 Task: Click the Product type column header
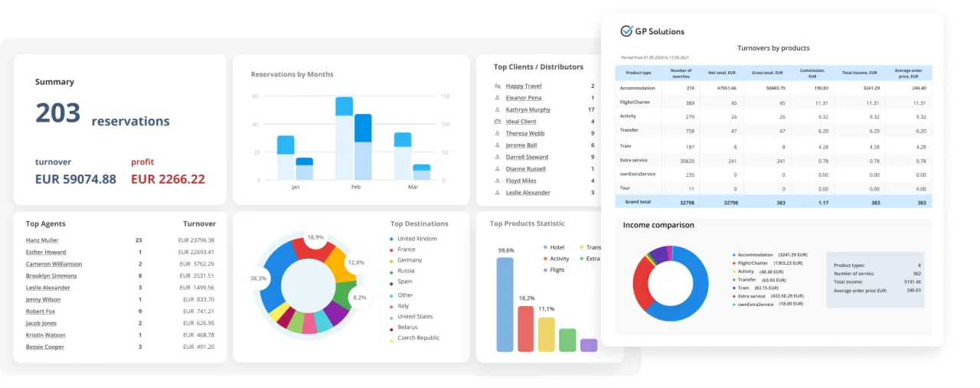(638, 73)
